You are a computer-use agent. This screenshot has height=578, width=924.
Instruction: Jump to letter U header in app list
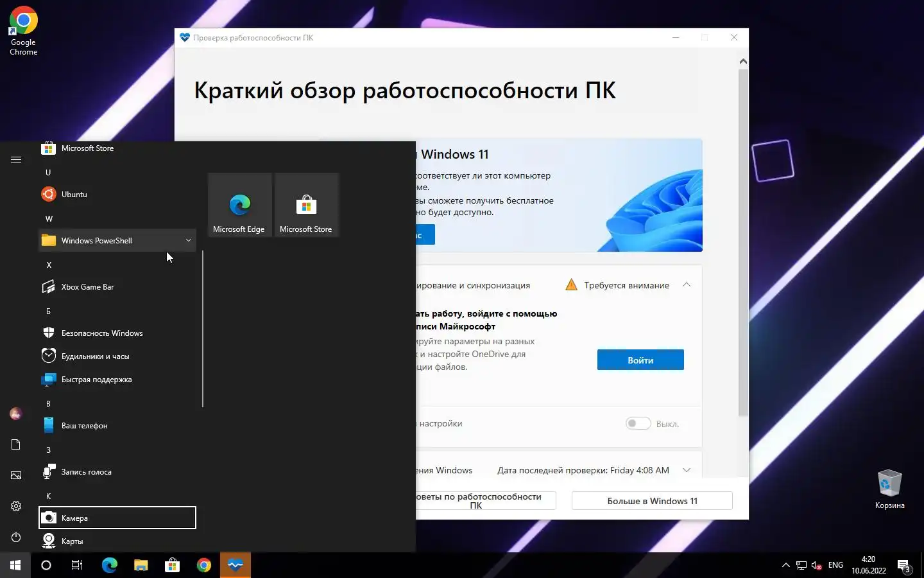pyautogui.click(x=48, y=173)
